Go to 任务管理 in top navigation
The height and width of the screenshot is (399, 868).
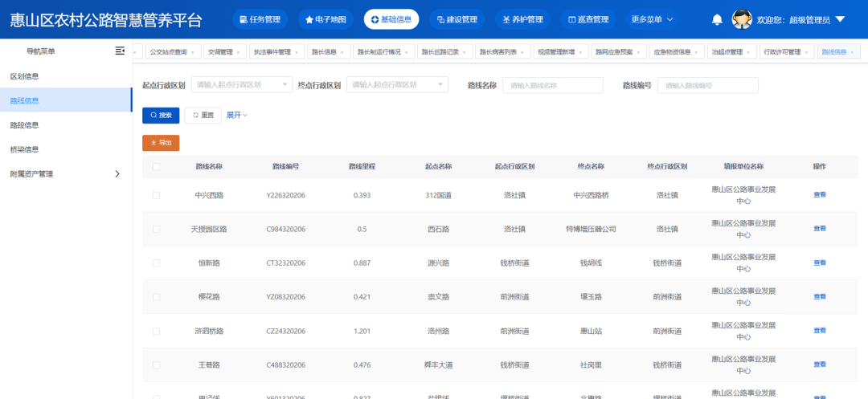click(260, 19)
